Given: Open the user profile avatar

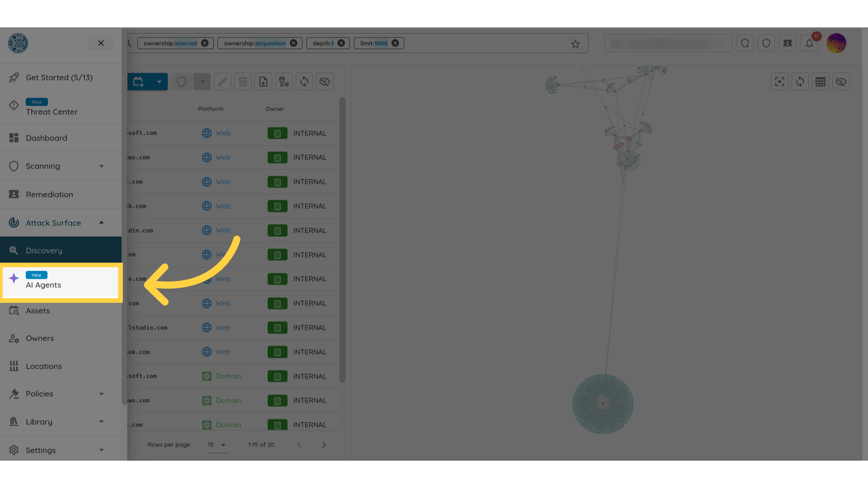Looking at the screenshot, I should pos(836,43).
